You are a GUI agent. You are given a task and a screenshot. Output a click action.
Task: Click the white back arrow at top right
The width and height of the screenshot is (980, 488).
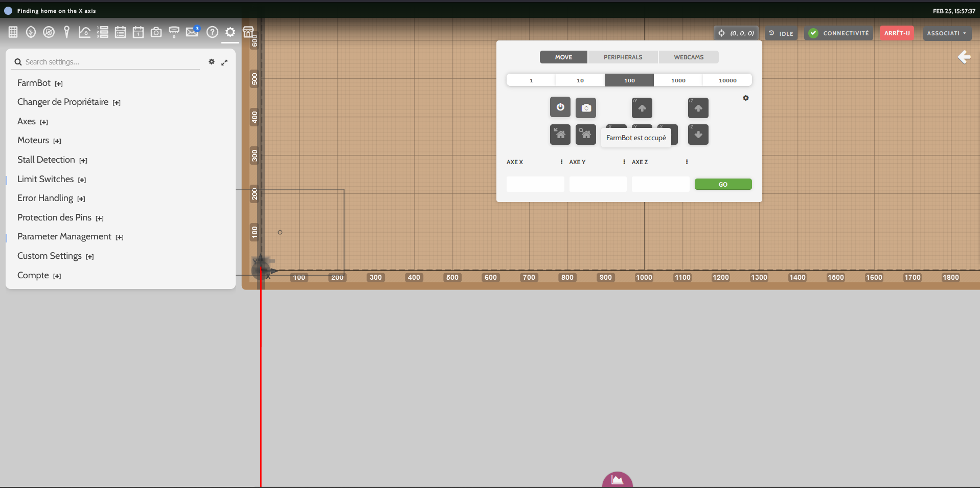(964, 57)
